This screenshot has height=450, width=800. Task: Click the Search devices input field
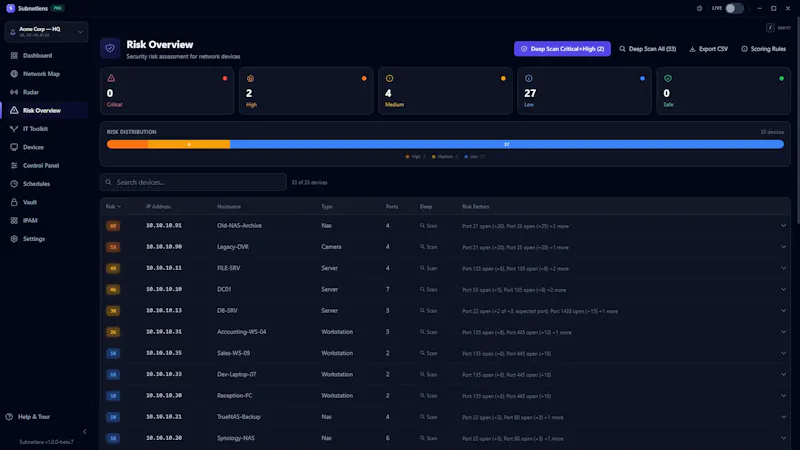click(x=193, y=182)
